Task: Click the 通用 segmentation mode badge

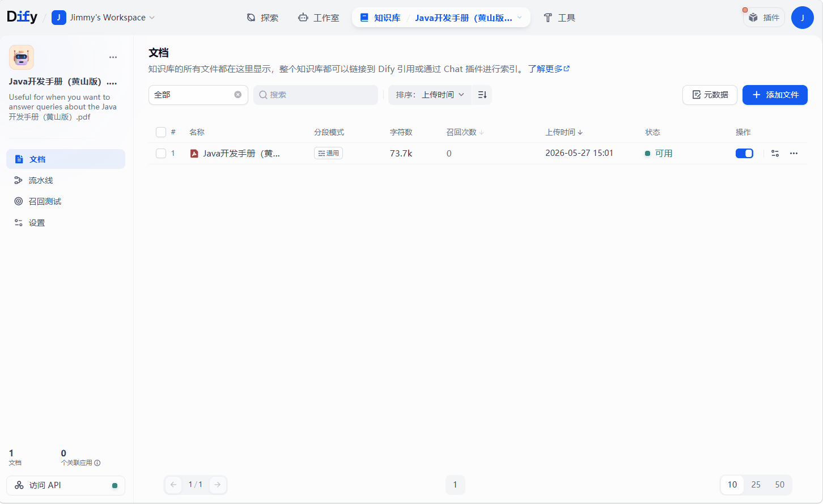Action: point(329,153)
